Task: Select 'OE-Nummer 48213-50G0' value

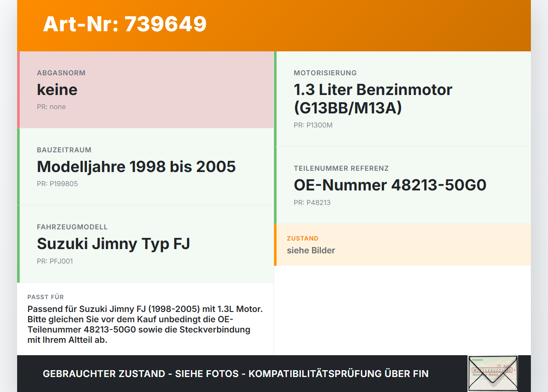Action: (x=390, y=185)
